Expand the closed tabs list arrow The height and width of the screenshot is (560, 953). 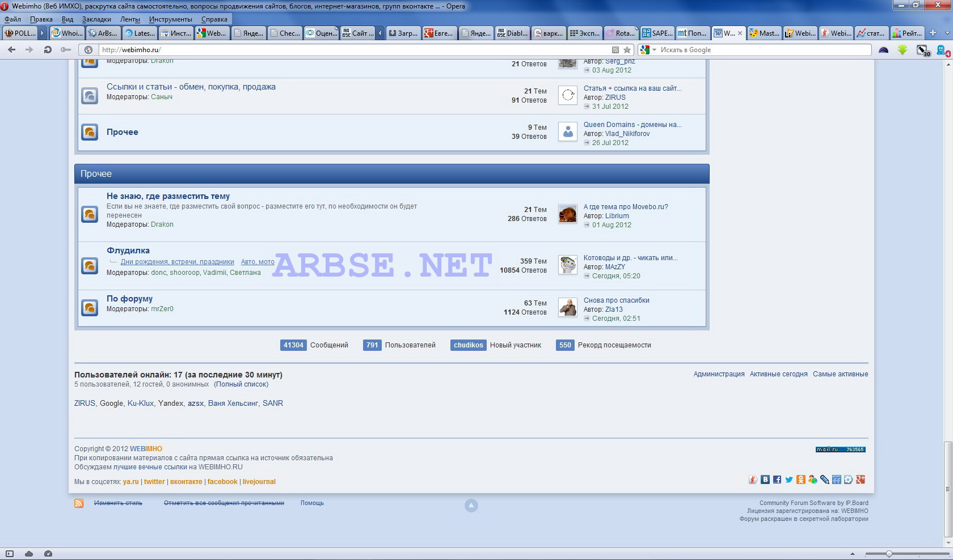947,33
